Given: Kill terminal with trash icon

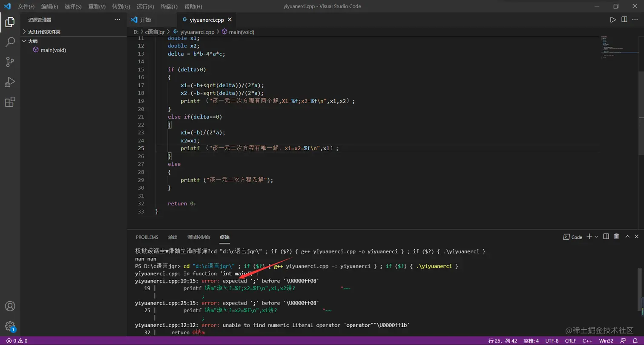Looking at the screenshot, I should tap(616, 237).
